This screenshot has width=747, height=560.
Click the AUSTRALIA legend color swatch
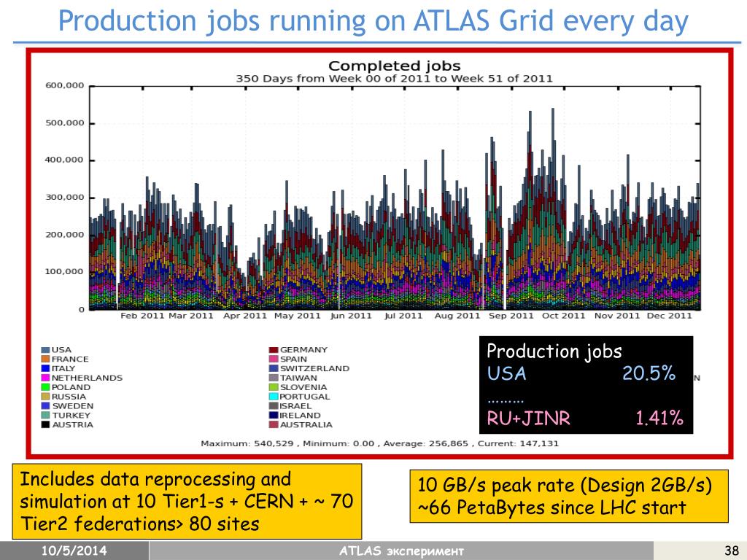[274, 425]
